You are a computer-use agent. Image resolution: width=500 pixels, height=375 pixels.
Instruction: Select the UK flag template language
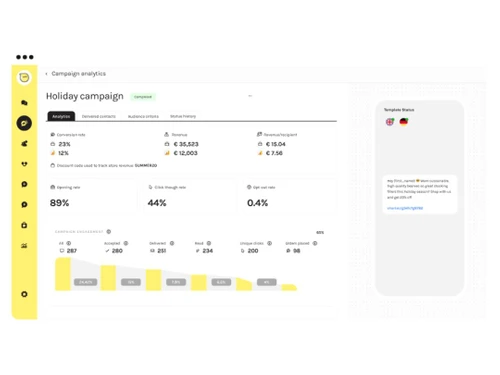[390, 122]
